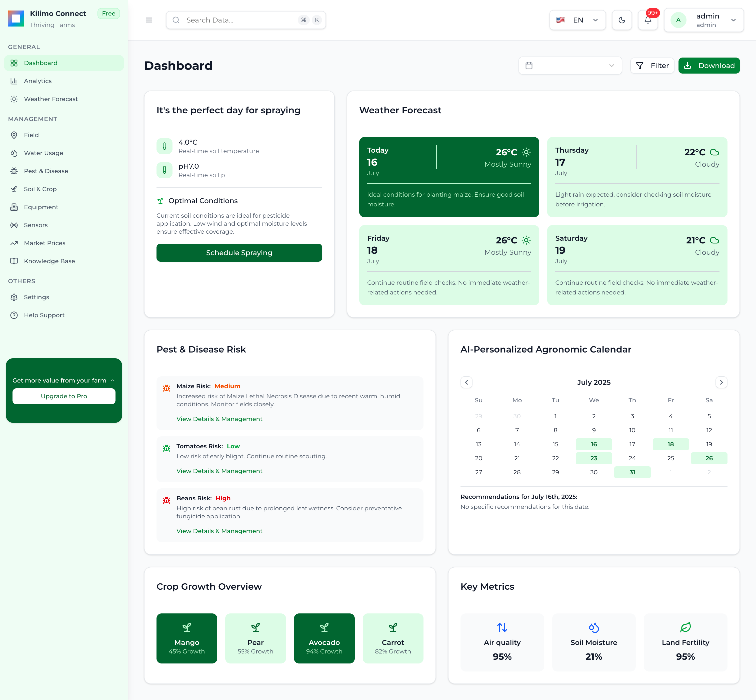756x700 pixels.
Task: Open the notifications bell
Action: [x=648, y=20]
